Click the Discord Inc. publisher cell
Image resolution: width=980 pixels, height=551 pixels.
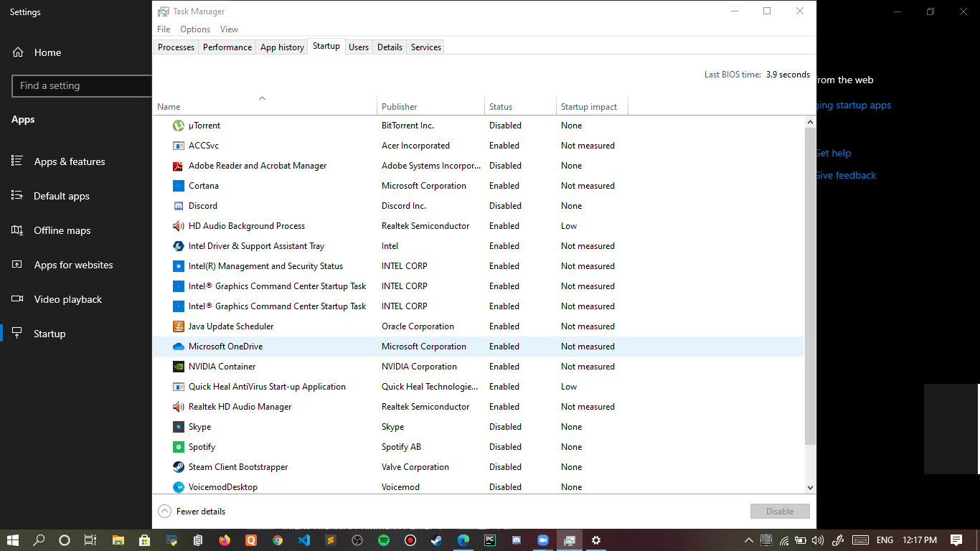click(404, 206)
